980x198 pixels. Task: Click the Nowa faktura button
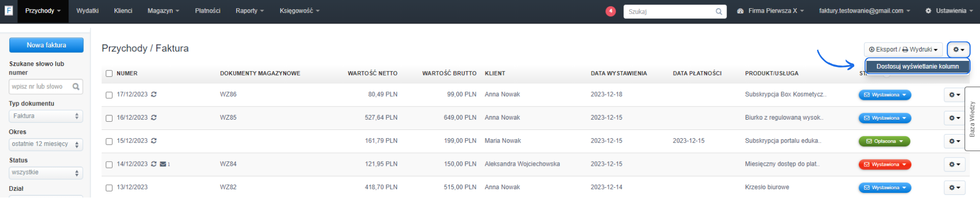pos(47,45)
